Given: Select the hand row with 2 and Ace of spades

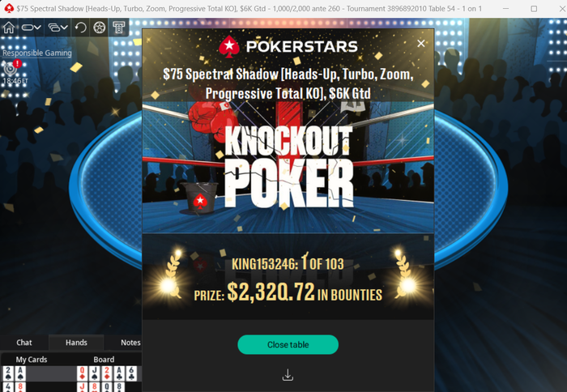Looking at the screenshot, I should pos(71,373).
